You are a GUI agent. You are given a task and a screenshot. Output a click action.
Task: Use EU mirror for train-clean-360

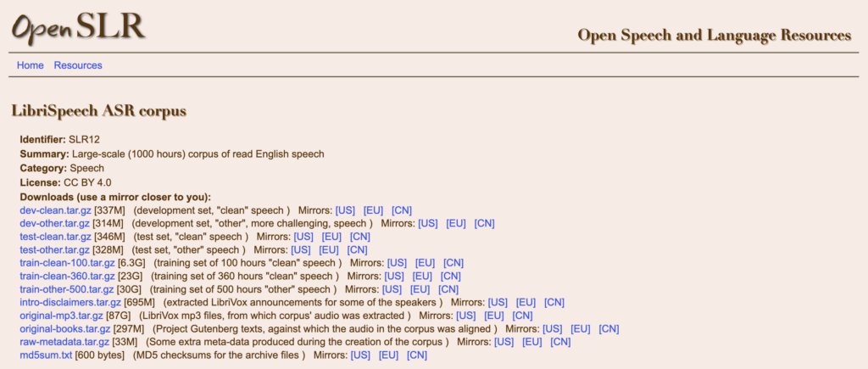422,277
